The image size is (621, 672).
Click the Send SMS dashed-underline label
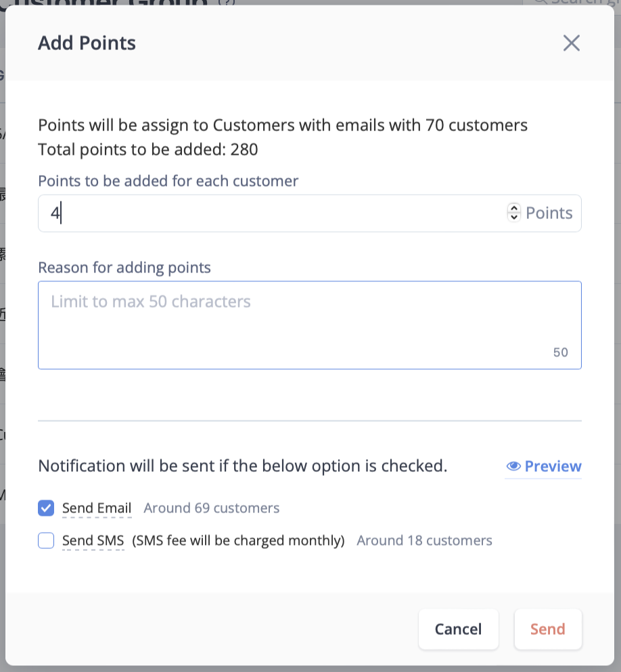tap(93, 541)
